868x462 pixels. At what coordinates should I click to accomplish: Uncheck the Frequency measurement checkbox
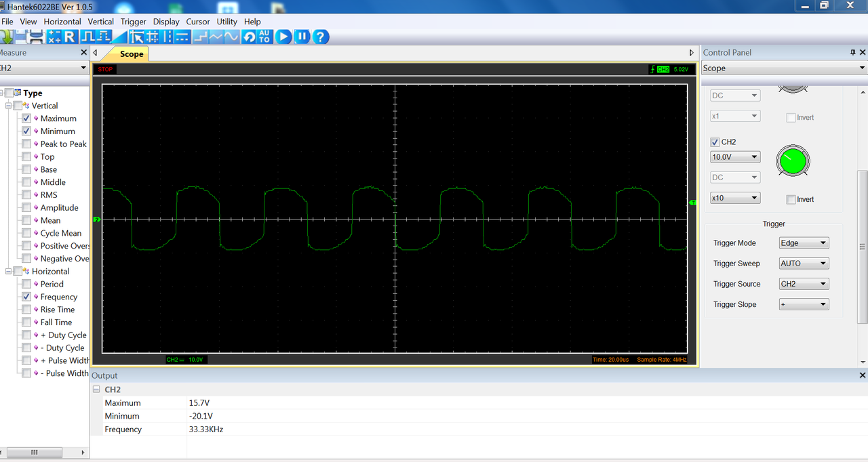(x=26, y=297)
